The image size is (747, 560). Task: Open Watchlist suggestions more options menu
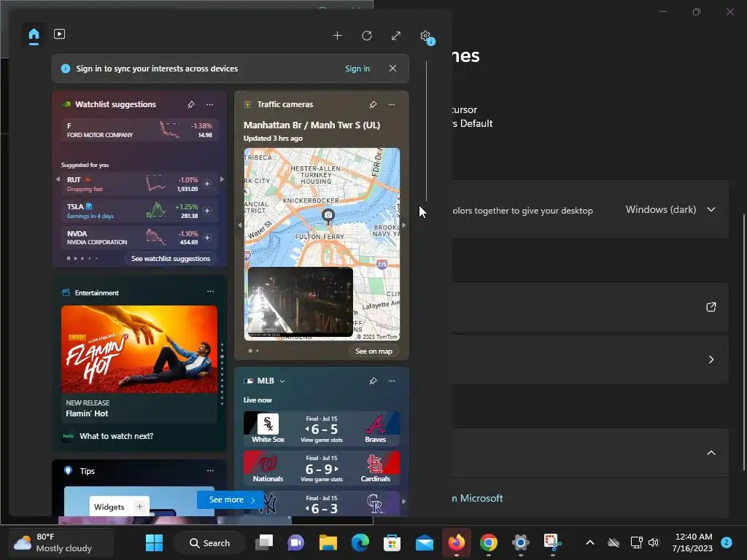click(209, 104)
